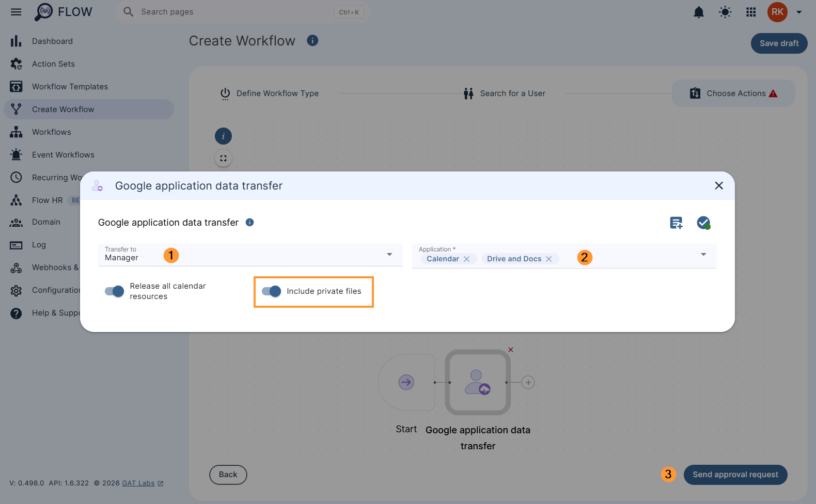Open the Transfer to dropdown
This screenshot has width=816, height=504.
point(250,255)
